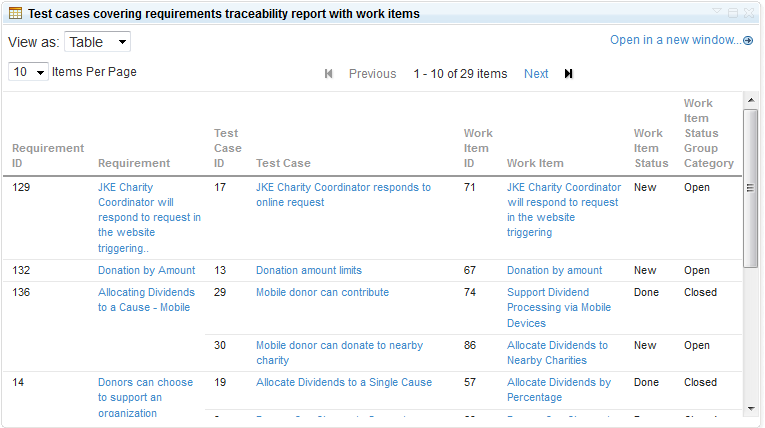Click test case ID 29 cell
The width and height of the screenshot is (765, 428).
coord(220,292)
